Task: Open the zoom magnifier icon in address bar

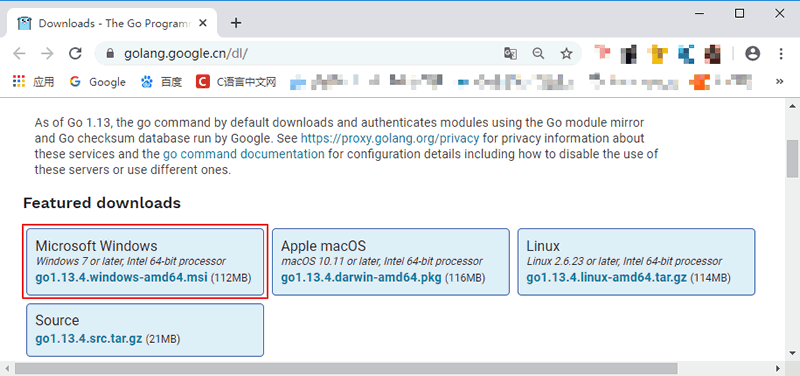Action: click(x=538, y=54)
